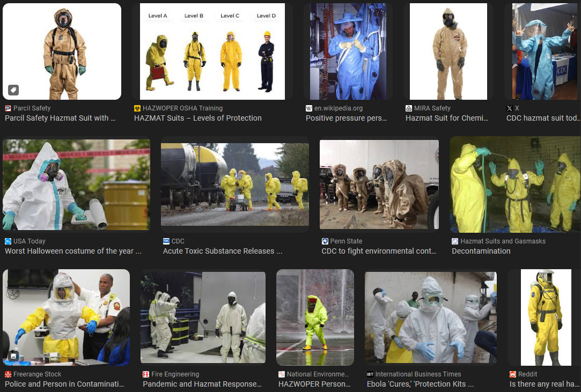Open 'Hazmat Suit for Chemi...' title link
This screenshot has width=581, height=392.
(447, 118)
